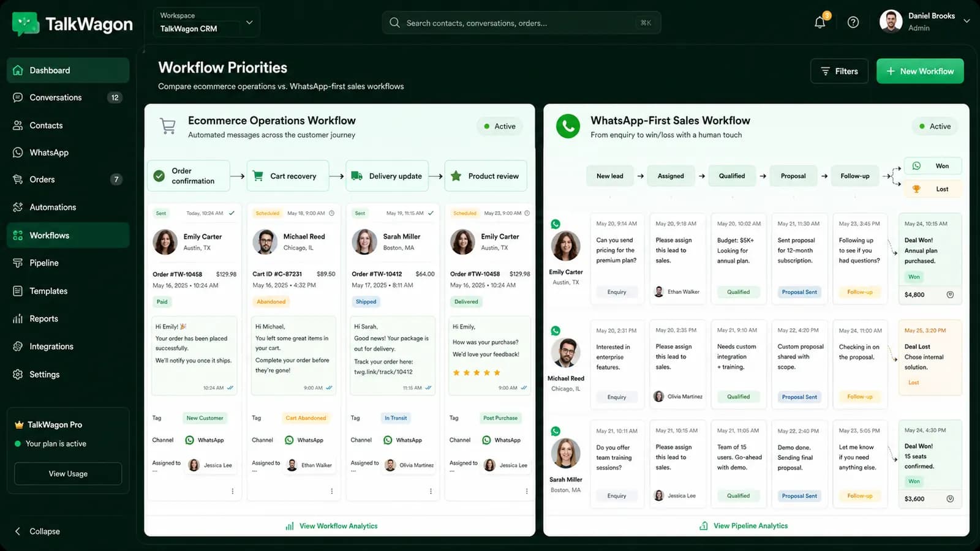The width and height of the screenshot is (980, 551).
Task: Collapse the sidebar
Action: click(37, 531)
